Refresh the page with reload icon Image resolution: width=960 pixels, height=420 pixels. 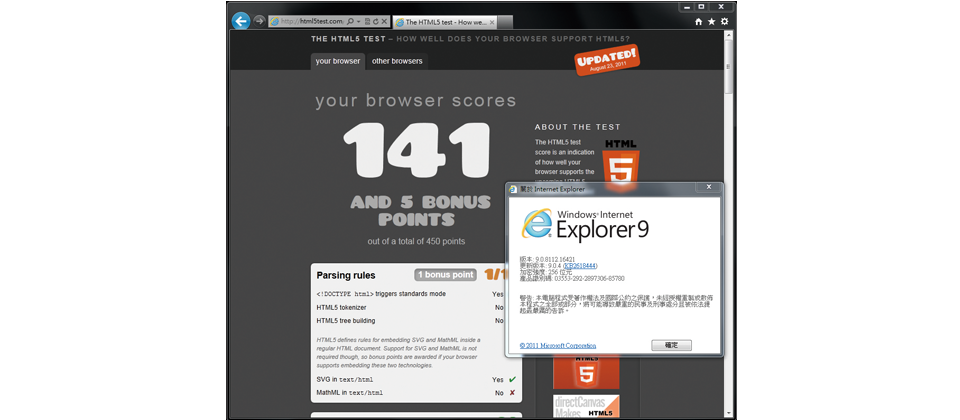point(375,21)
